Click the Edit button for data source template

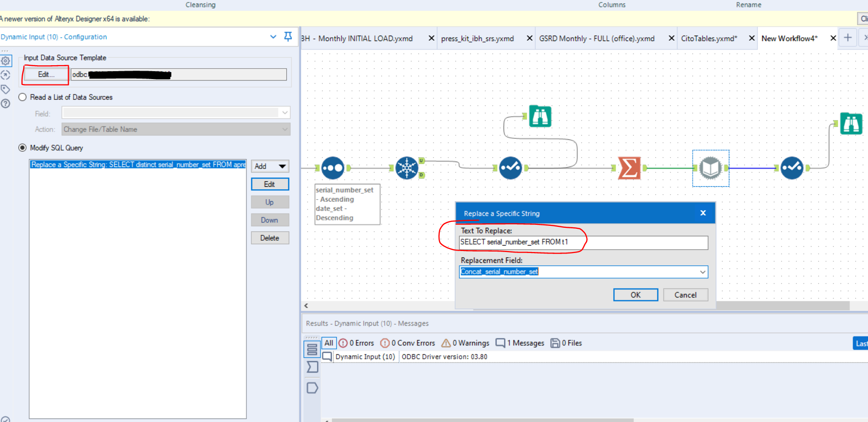(x=46, y=75)
